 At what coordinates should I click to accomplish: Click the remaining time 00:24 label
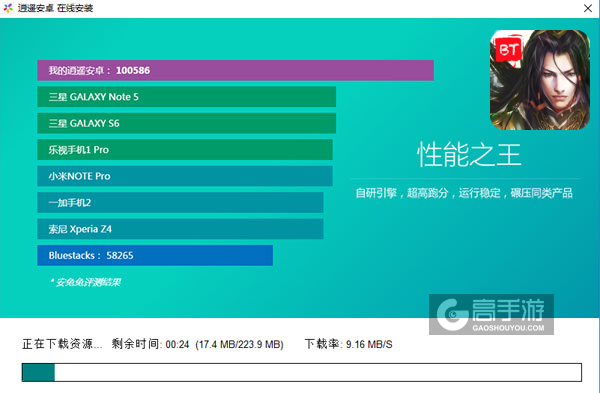pyautogui.click(x=150, y=344)
